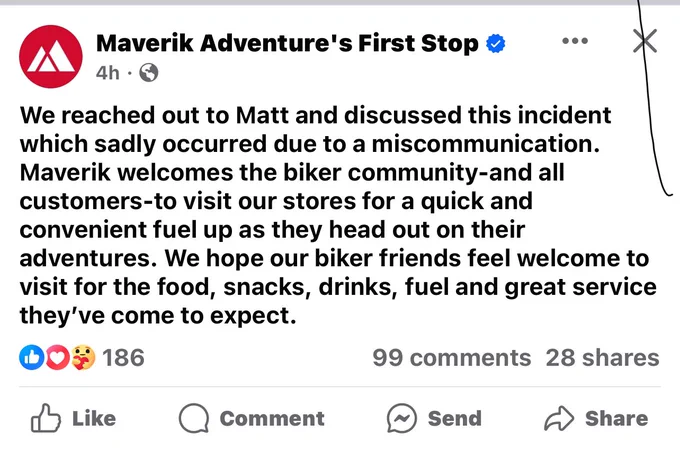Click the blue thumbs-up reaction icon
The width and height of the screenshot is (680, 450).
click(x=31, y=357)
